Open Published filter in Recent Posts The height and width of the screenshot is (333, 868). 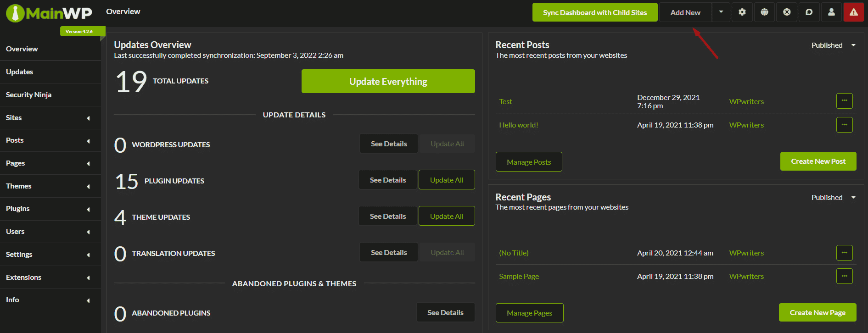pyautogui.click(x=833, y=45)
